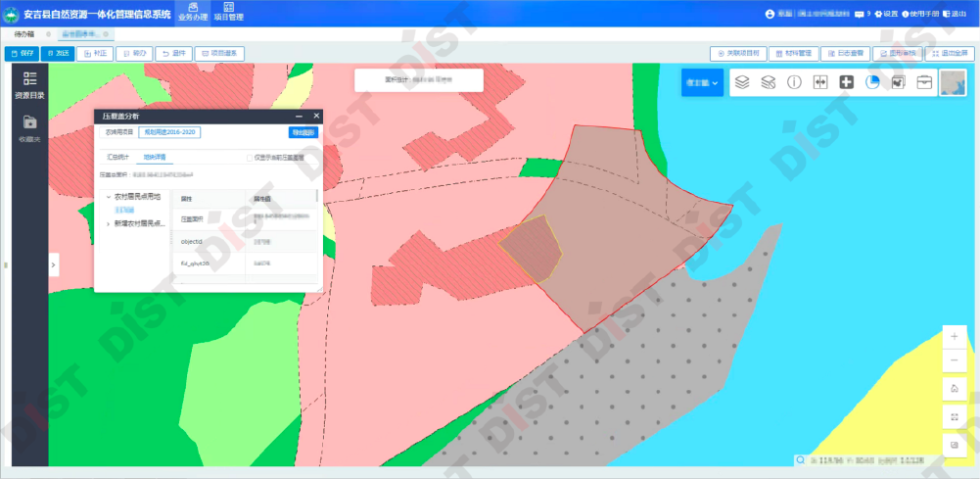Viewport: 980px width, 479px height.
Task: Click the basemap thumbnail switcher
Action: [x=953, y=83]
